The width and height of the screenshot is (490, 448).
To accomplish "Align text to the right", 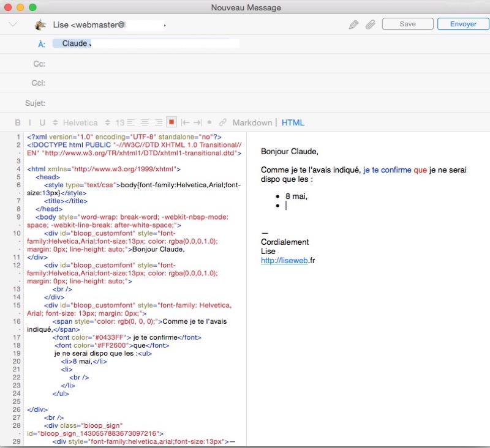I will 158,122.
